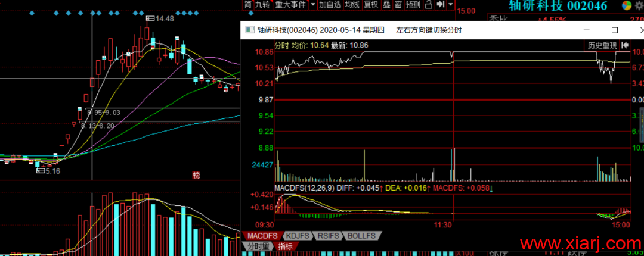
Task: Open the settings gear icon
Action: 640,5
